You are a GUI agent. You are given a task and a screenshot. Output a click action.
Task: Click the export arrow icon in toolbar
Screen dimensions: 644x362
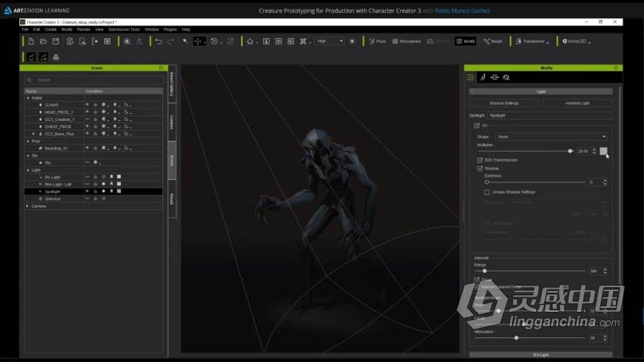point(95,41)
